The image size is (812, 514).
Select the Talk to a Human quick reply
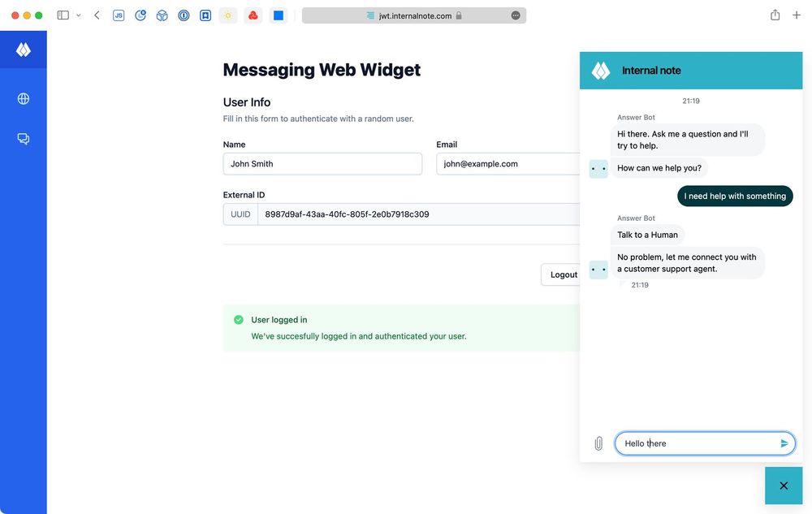point(647,235)
